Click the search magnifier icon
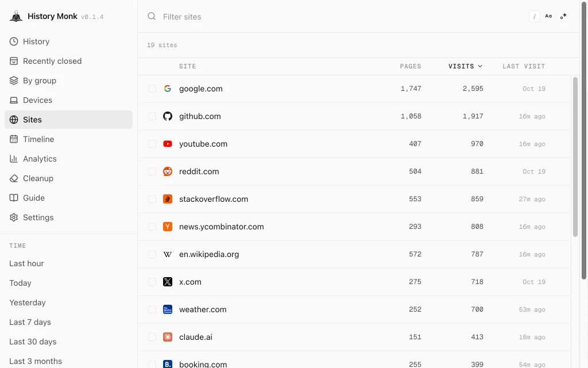The height and width of the screenshot is (368, 588). pyautogui.click(x=152, y=16)
